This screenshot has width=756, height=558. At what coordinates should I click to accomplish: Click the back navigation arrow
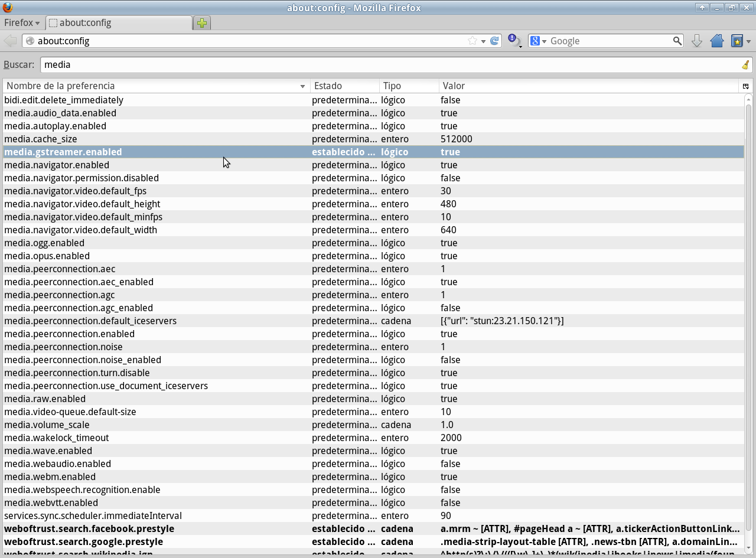tap(10, 41)
